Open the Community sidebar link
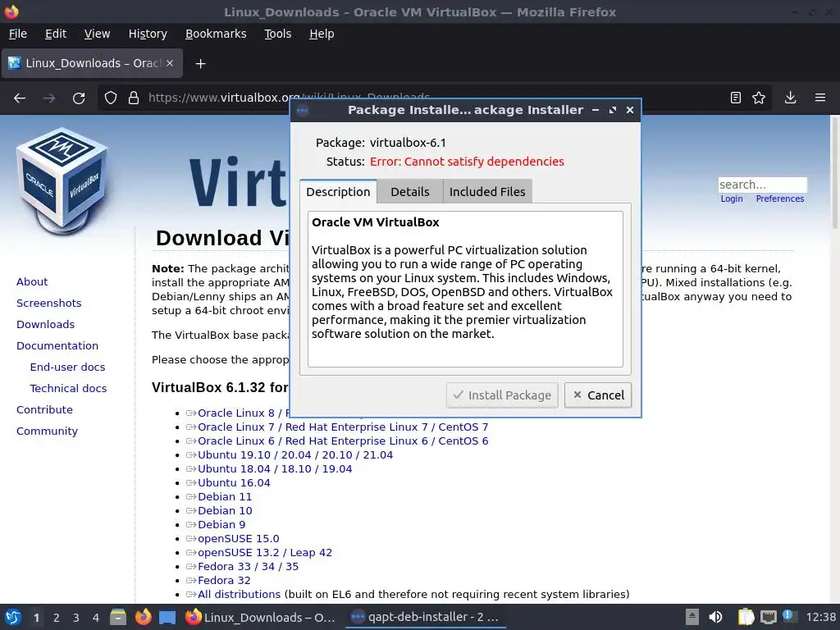 (47, 431)
